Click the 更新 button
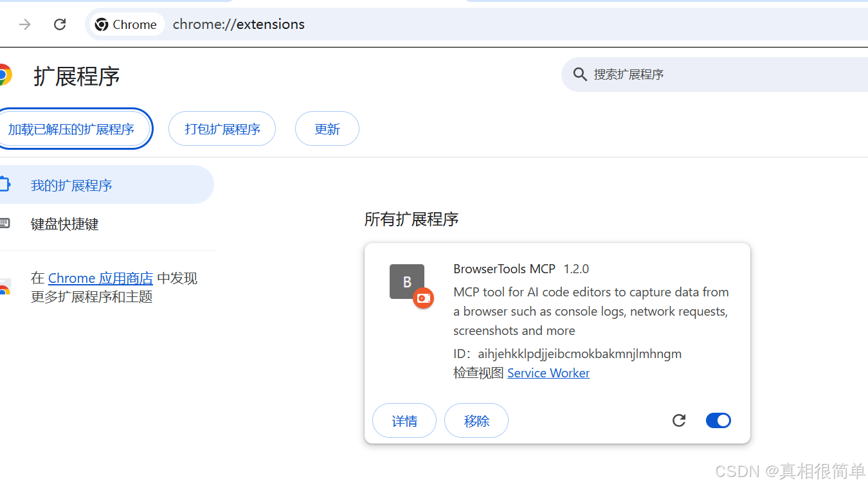The image size is (868, 486). (x=327, y=129)
